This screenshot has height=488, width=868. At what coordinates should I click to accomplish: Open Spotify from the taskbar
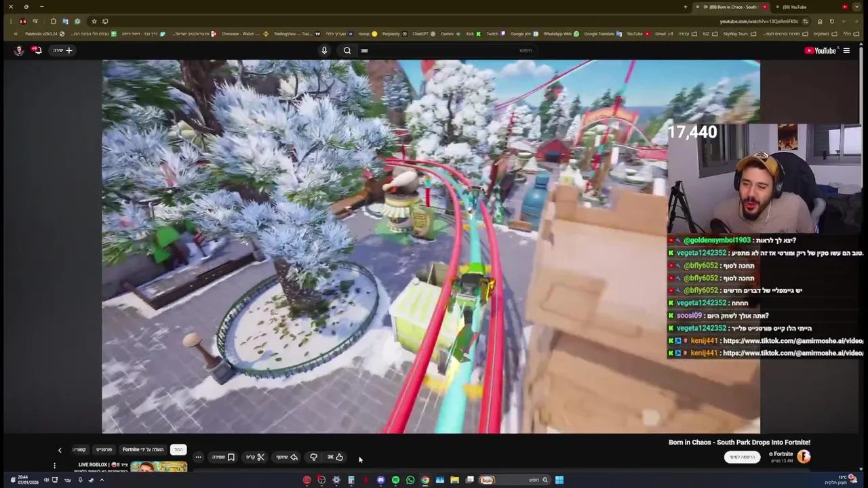[x=395, y=480]
